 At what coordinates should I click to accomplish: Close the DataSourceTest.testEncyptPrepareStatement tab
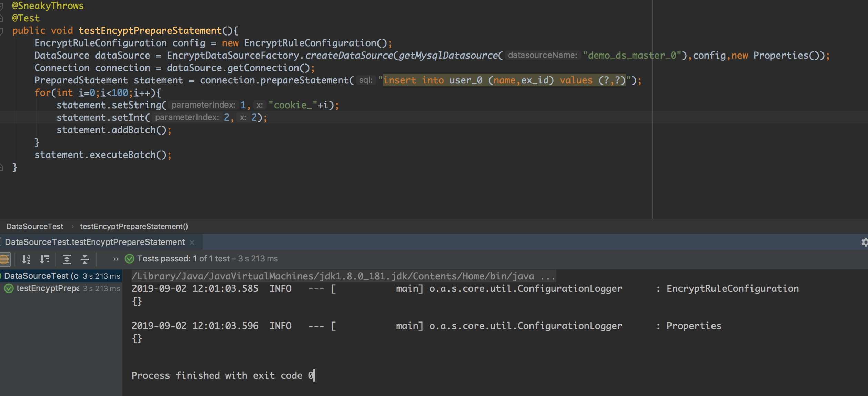(x=192, y=242)
